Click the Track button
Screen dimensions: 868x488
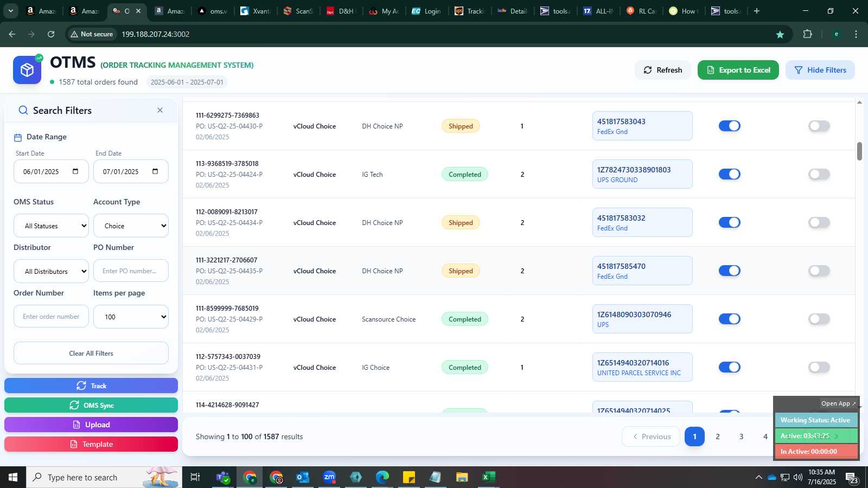click(x=91, y=386)
